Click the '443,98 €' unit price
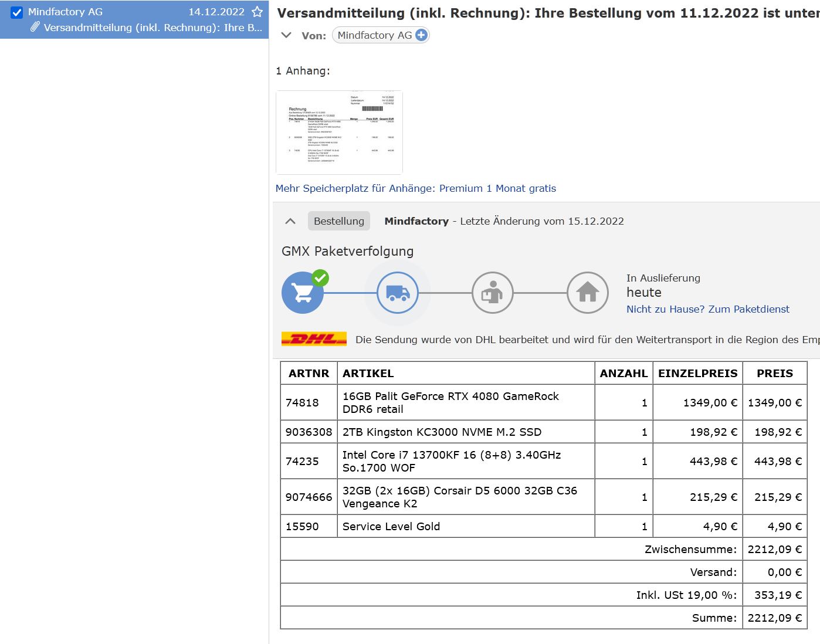The width and height of the screenshot is (820, 644). [x=713, y=461]
